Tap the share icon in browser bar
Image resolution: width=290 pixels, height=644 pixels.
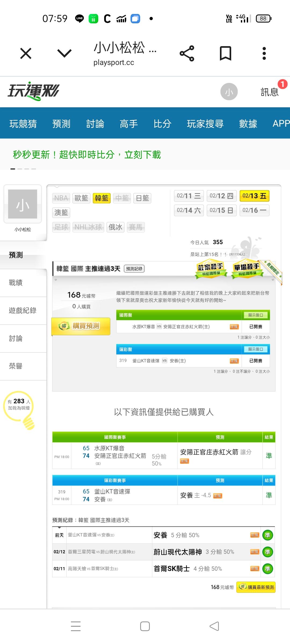tap(187, 53)
